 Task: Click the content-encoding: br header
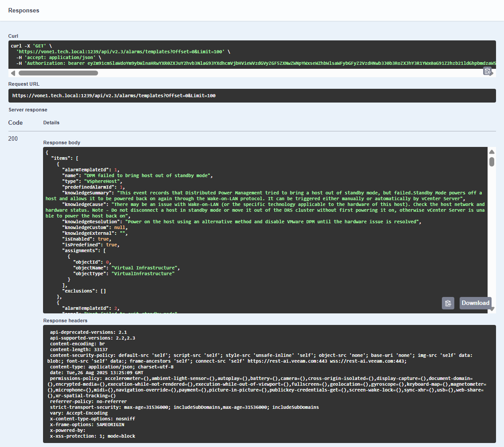coord(78,344)
